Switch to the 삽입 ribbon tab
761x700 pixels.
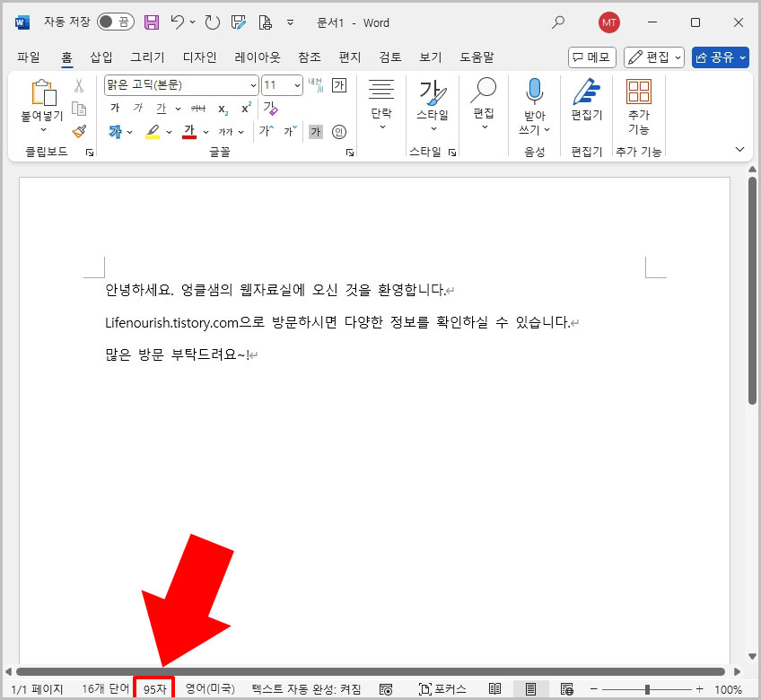[101, 56]
